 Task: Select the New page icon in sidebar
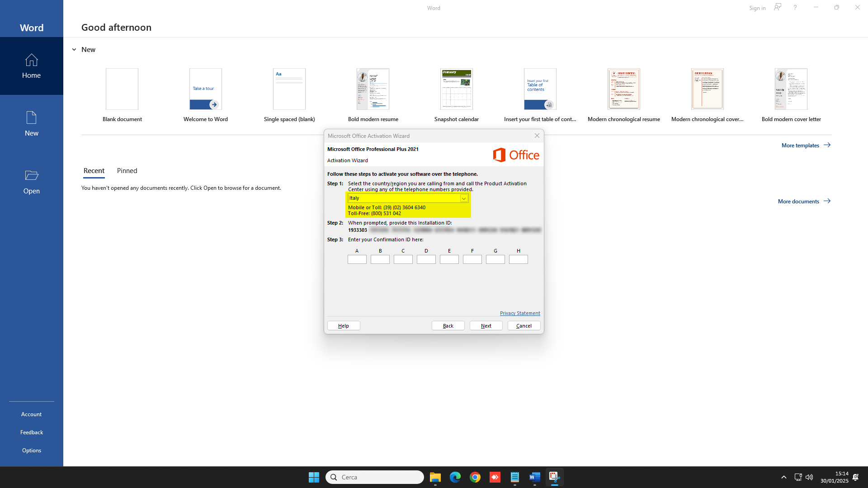point(31,118)
